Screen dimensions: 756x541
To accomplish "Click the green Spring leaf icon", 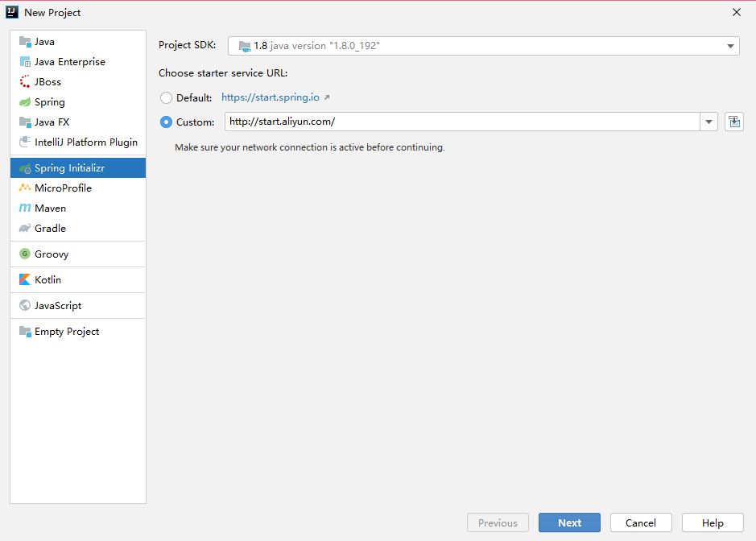I will 25,102.
